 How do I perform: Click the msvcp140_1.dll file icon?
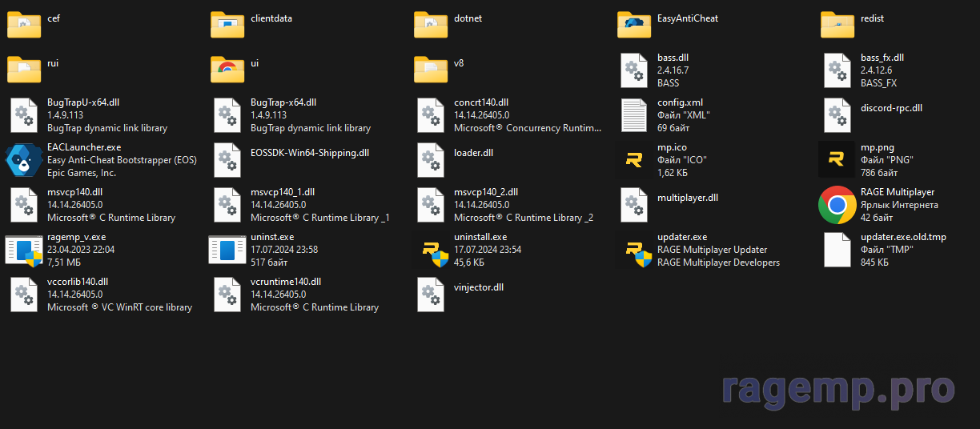(x=227, y=205)
